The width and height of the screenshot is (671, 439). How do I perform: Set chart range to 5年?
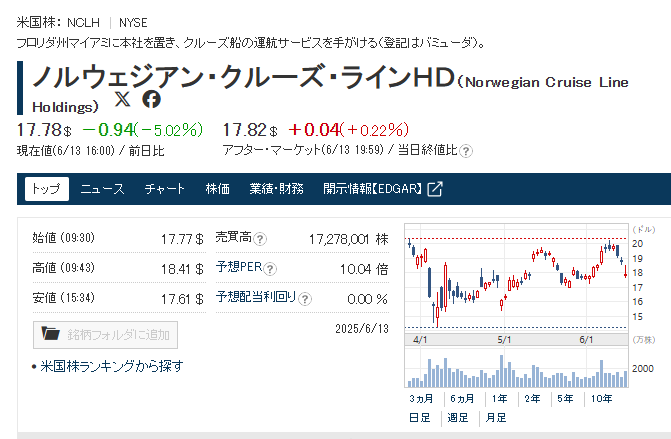pyautogui.click(x=565, y=399)
